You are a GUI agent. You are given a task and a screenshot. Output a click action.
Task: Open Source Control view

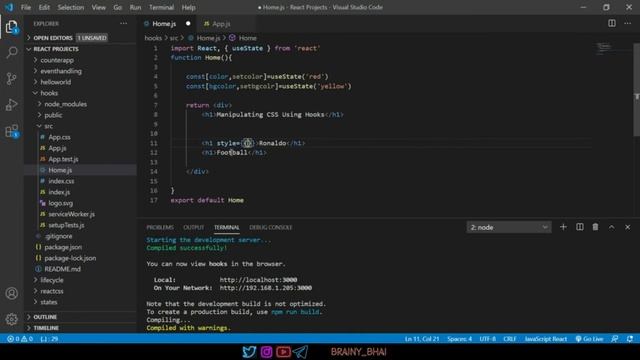11,78
